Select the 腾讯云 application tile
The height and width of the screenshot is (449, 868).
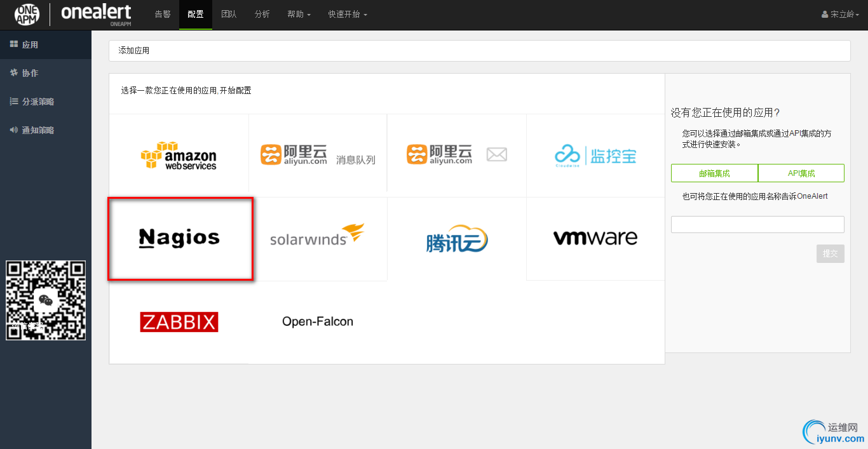(457, 238)
